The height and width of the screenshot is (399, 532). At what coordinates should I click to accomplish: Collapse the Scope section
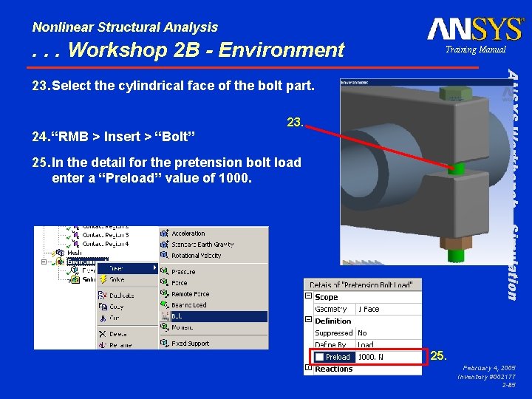click(308, 296)
